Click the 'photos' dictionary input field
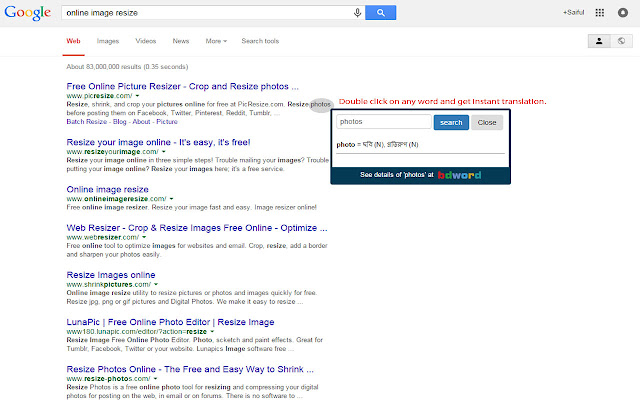 pos(384,122)
